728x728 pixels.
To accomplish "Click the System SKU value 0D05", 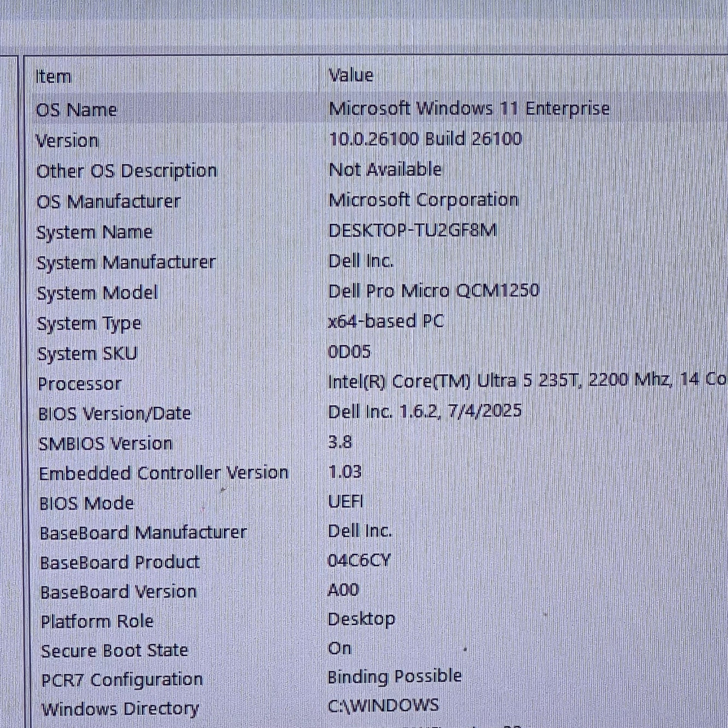I will 349,351.
